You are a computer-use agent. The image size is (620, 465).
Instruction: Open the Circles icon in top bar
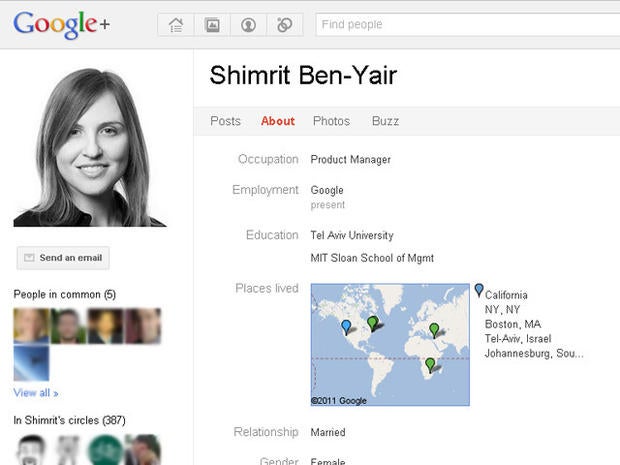[284, 25]
